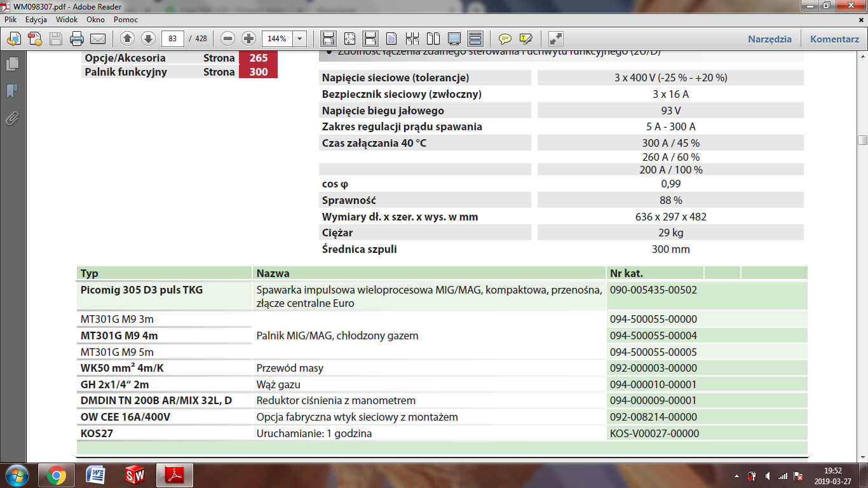This screenshot has height=488, width=868.
Task: Open the Page Thumbnails panel
Action: 12,64
